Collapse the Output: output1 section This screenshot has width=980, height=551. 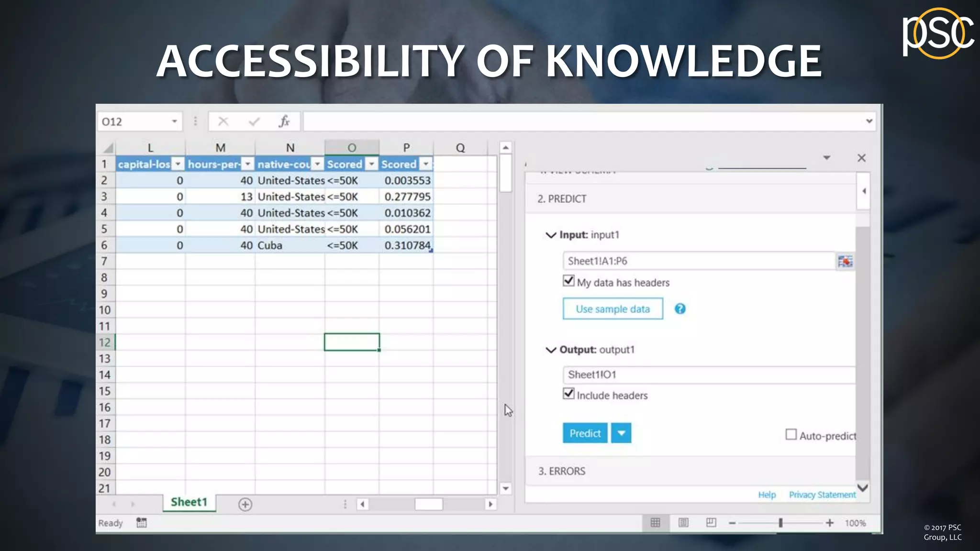(x=551, y=350)
